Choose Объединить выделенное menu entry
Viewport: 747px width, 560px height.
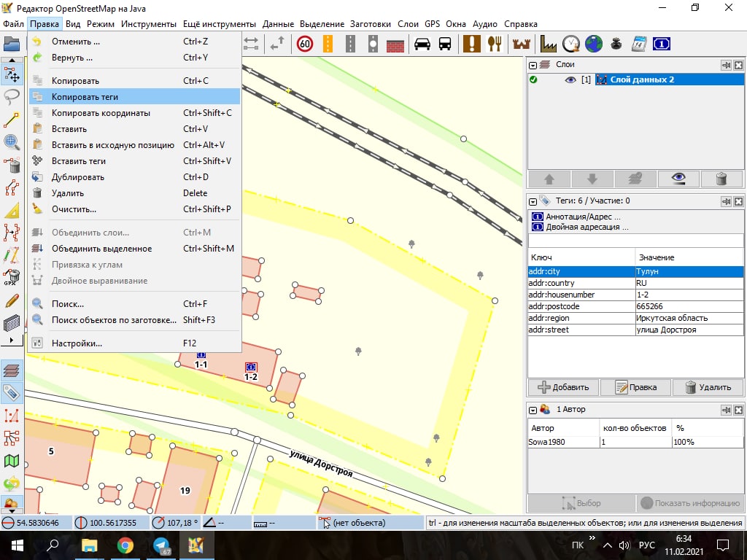134,249
